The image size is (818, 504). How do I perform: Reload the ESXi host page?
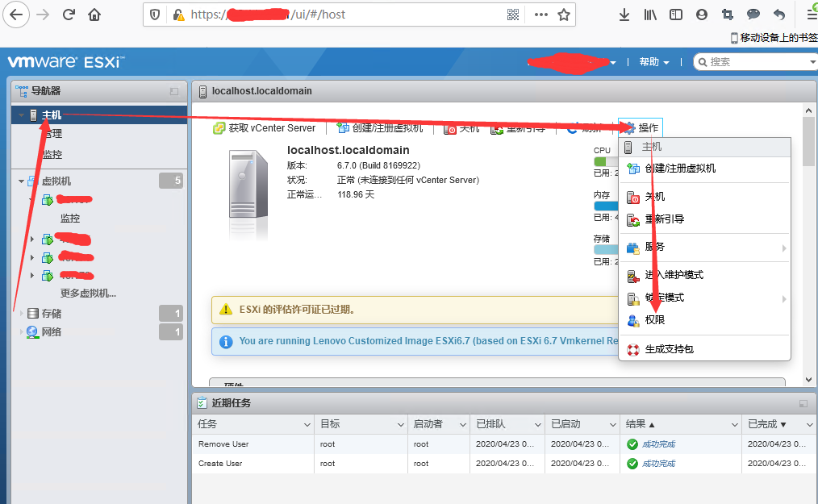coord(69,15)
